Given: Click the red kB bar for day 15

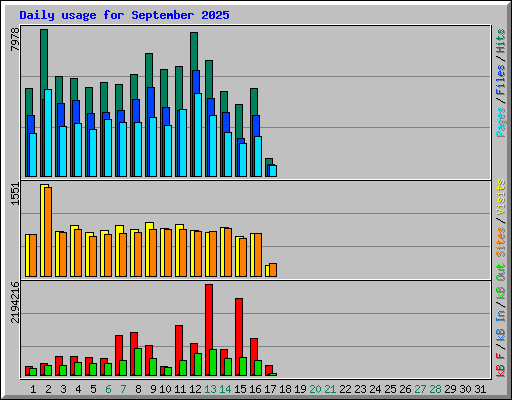Looking at the screenshot, I should pyautogui.click(x=239, y=328).
